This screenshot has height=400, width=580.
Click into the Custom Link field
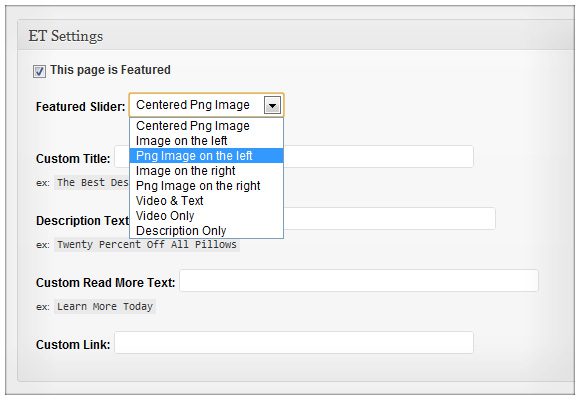294,343
